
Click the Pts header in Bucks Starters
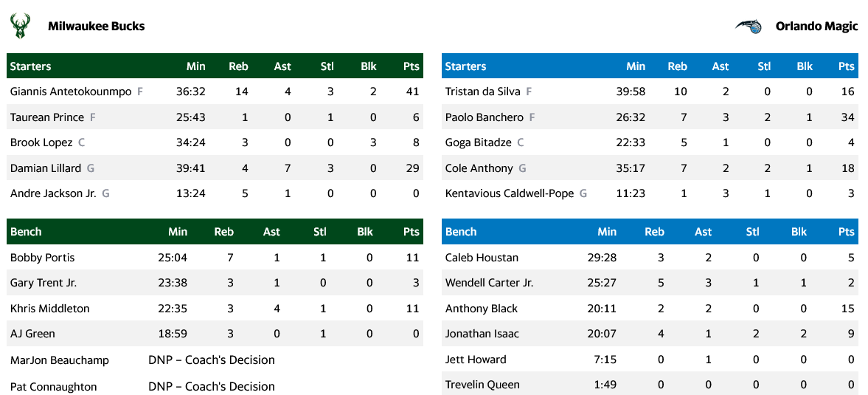tap(411, 66)
